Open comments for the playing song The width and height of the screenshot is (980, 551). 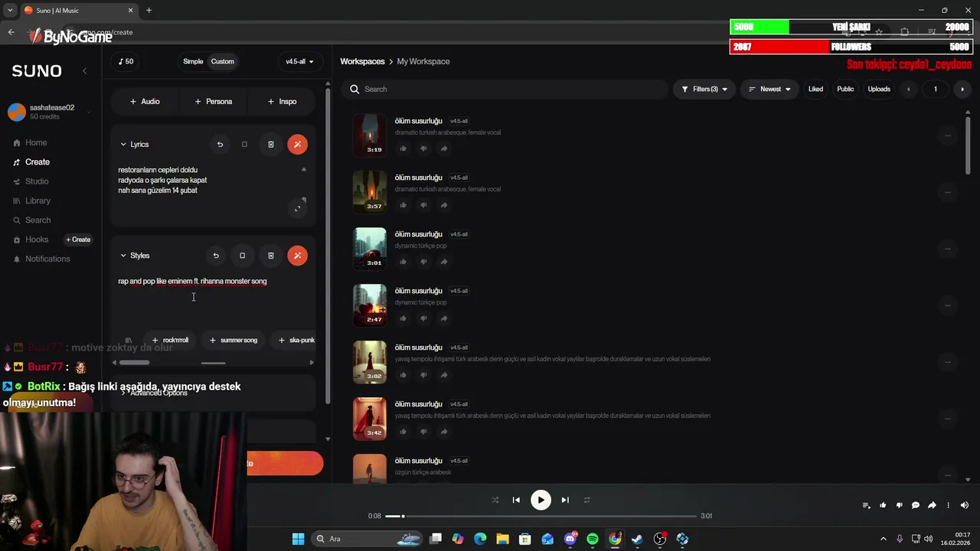916,505
